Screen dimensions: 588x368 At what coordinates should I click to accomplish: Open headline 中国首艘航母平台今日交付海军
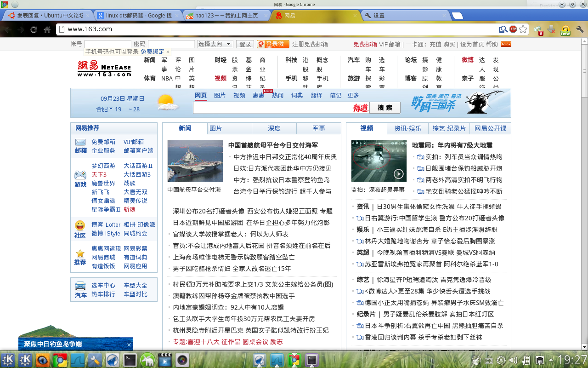tap(273, 145)
